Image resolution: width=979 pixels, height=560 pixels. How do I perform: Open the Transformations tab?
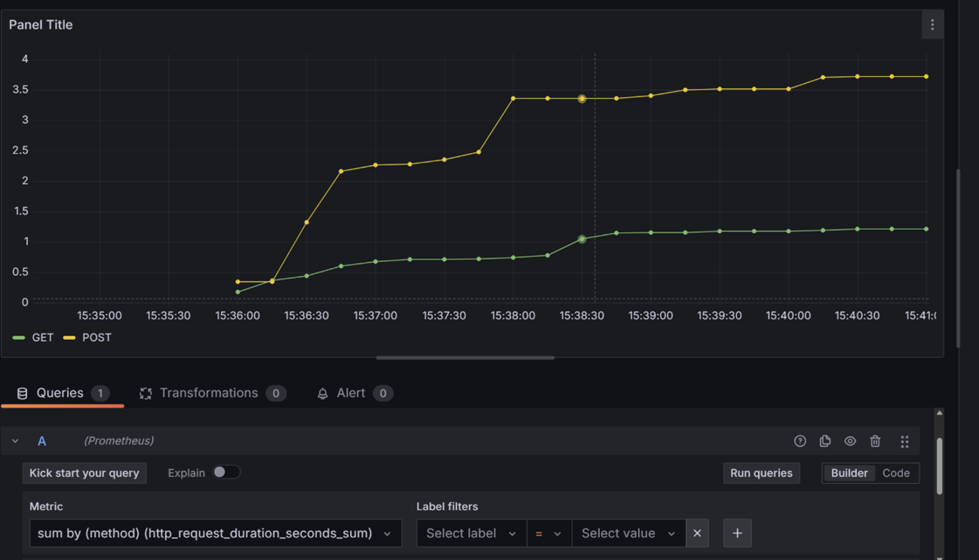point(213,393)
